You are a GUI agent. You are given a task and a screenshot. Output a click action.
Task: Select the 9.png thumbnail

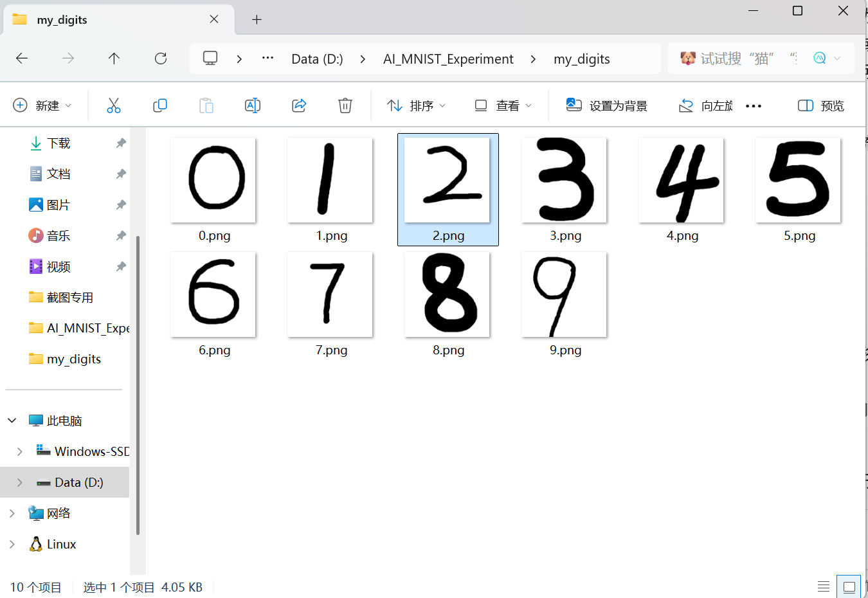[565, 294]
